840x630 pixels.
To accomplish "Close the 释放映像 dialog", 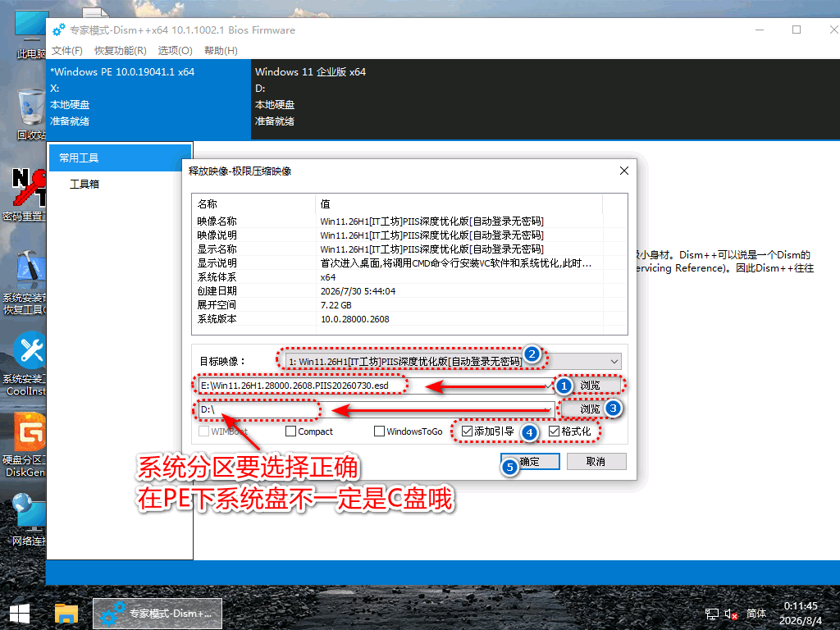I will pos(624,171).
